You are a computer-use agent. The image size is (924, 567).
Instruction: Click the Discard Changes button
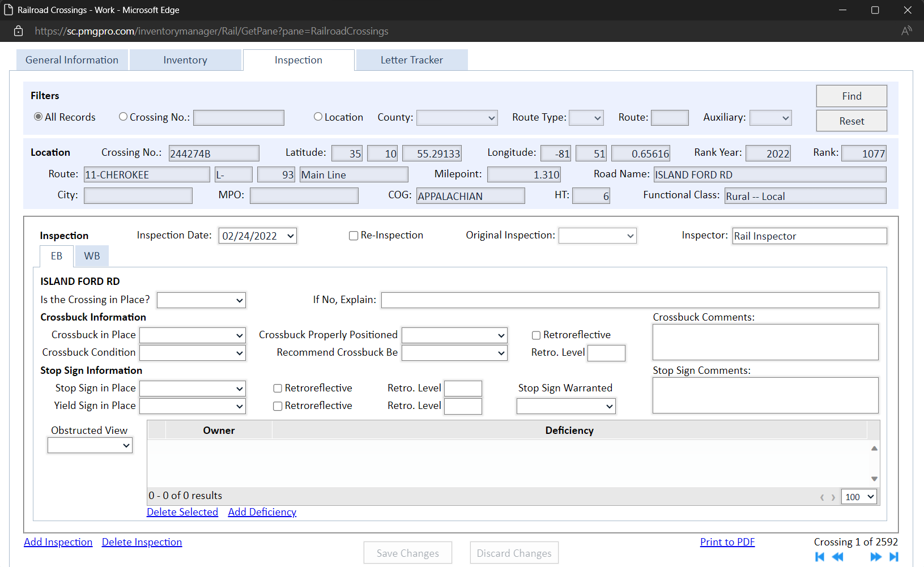click(514, 553)
